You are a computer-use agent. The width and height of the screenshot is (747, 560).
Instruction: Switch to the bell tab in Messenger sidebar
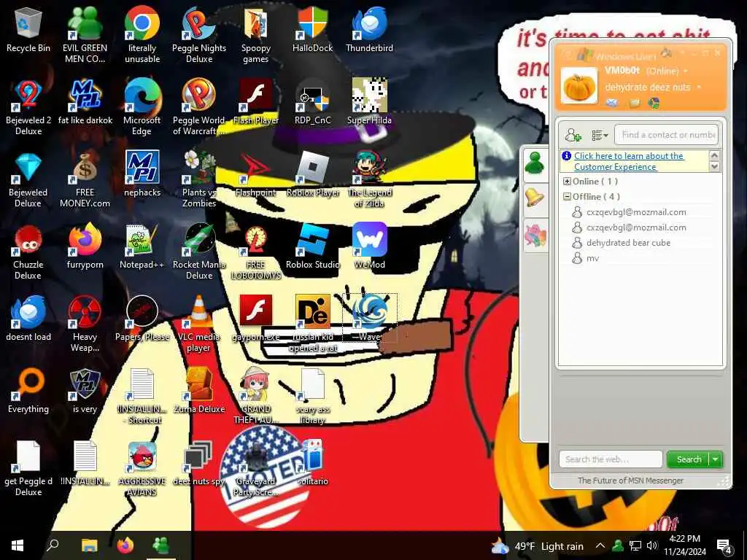(535, 198)
